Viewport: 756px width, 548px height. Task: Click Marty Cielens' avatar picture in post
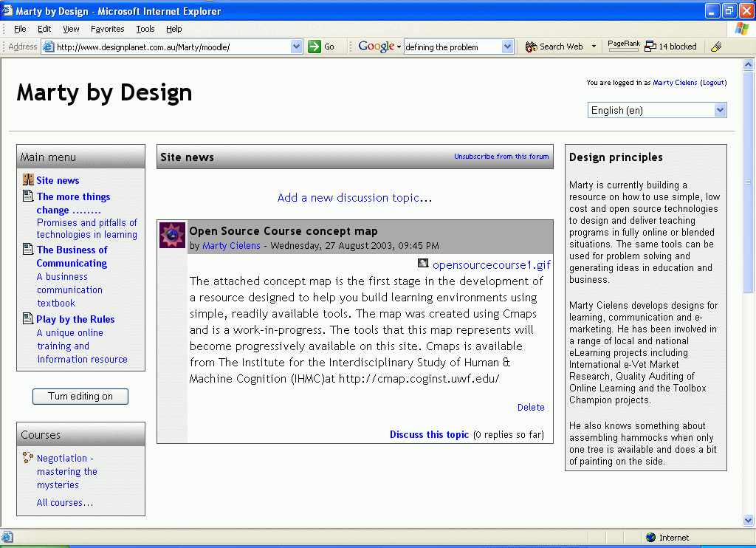(x=173, y=235)
